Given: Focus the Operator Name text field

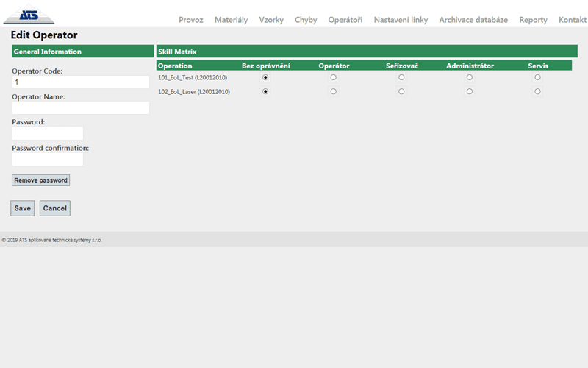Looking at the screenshot, I should [81, 108].
